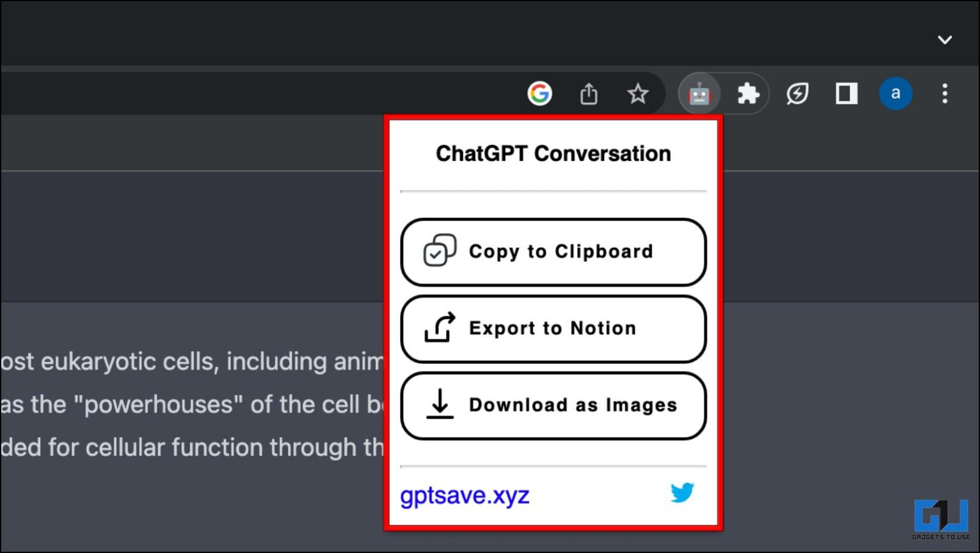Visit the gptsave.xyz link
The height and width of the screenshot is (553, 980).
(465, 495)
